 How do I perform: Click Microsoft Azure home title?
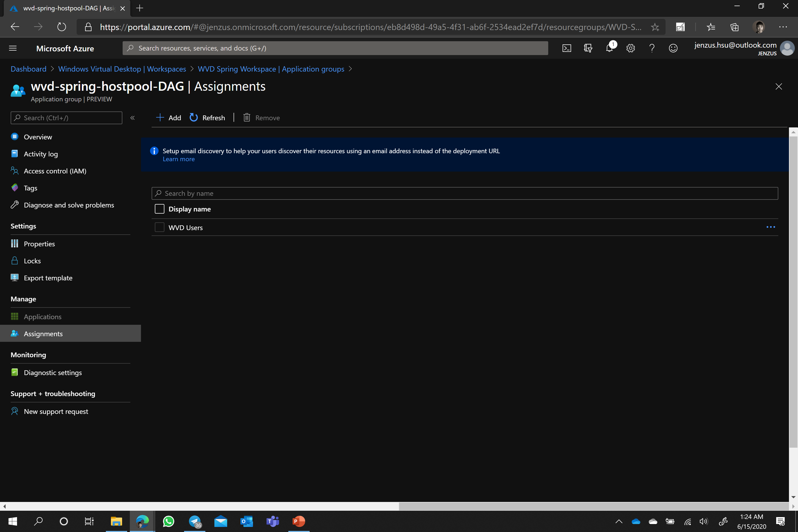(65, 48)
